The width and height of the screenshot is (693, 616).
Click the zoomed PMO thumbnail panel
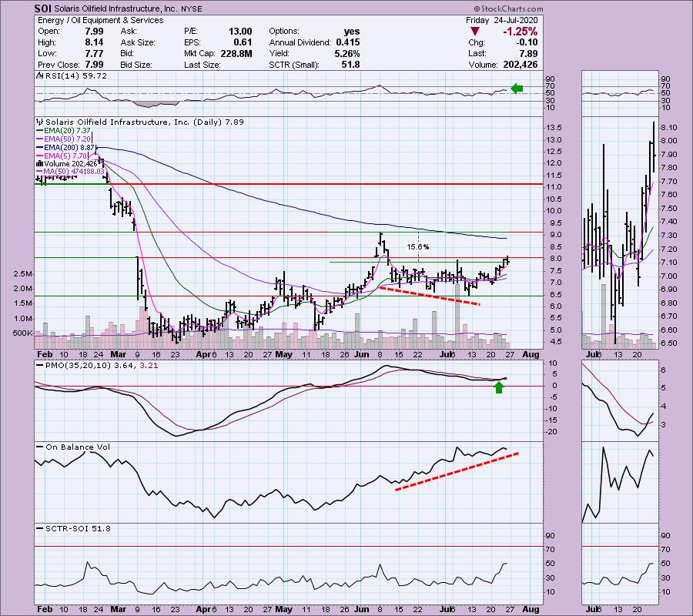[x=619, y=399]
